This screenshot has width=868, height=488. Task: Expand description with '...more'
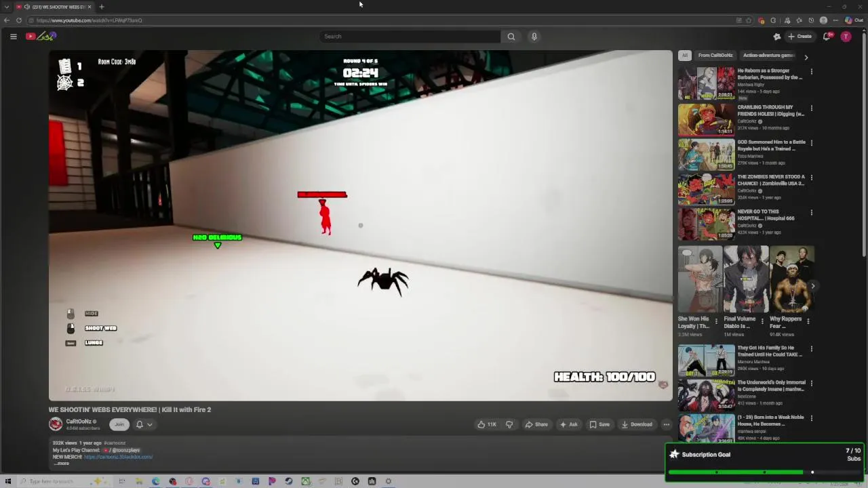click(x=62, y=464)
